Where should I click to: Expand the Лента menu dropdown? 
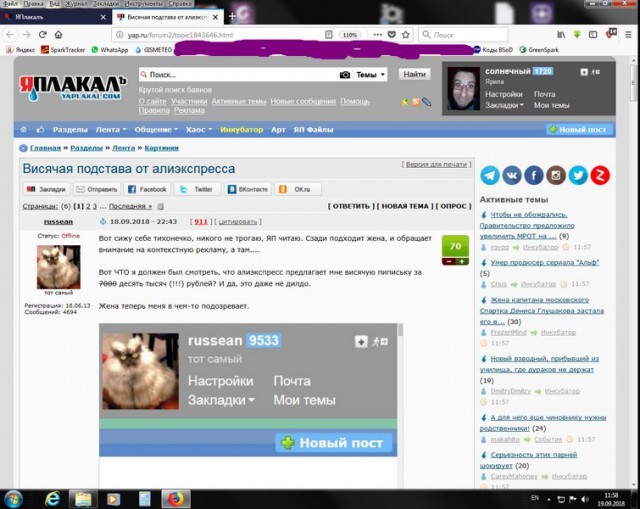[x=111, y=129]
